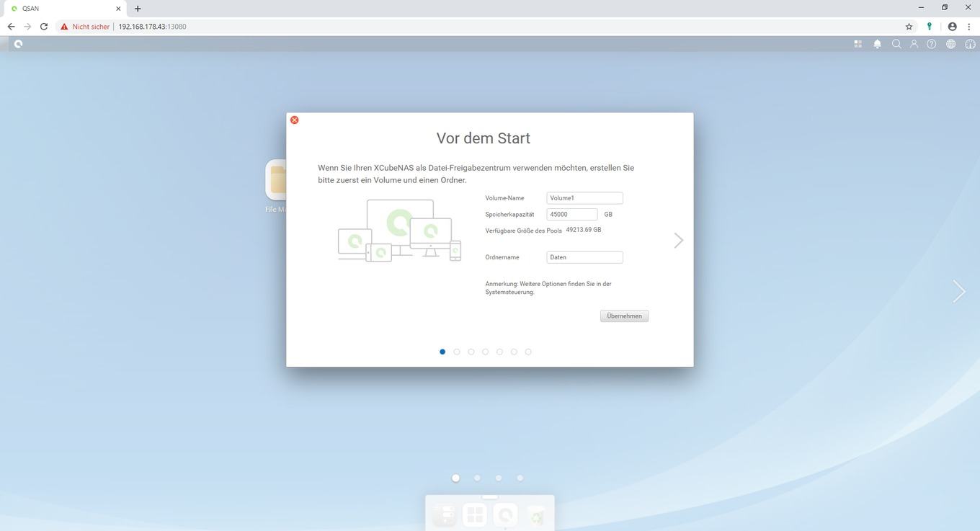Open the Chrome profile icon
Screen dimensions: 980x531
pos(952,27)
